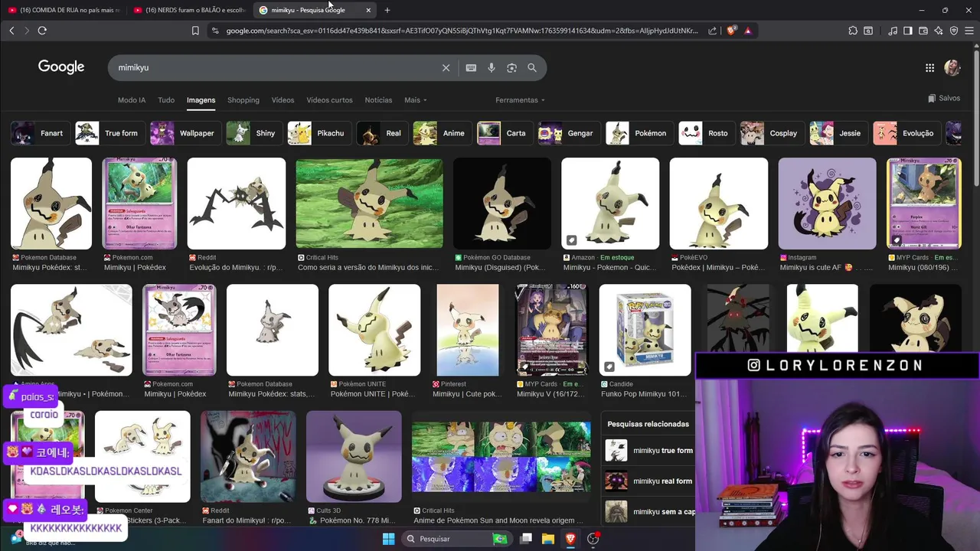Open the Reddit Evolução do Mimikyu image
Screen dimensions: 980x551
point(237,204)
